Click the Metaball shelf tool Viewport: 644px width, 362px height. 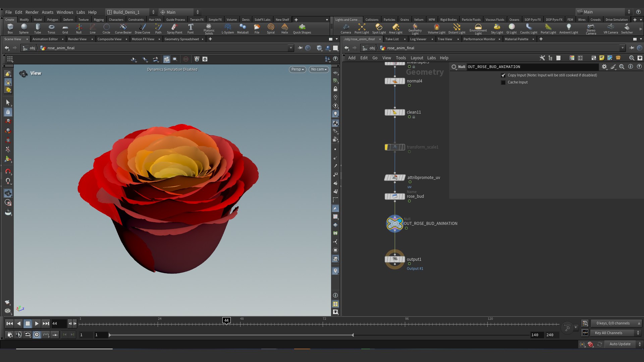tap(243, 28)
